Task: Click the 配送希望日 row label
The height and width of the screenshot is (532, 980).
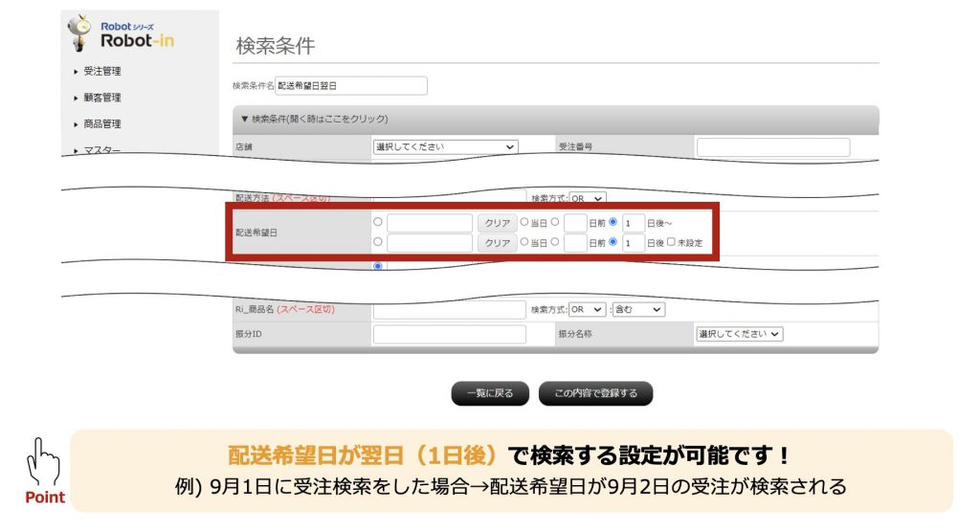Action: (x=256, y=233)
